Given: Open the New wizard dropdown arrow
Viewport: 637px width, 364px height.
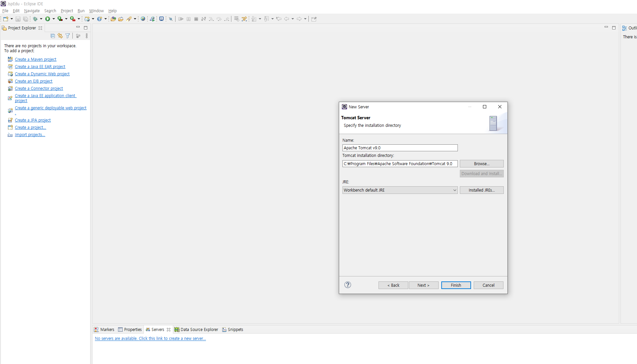Looking at the screenshot, I should point(12,19).
